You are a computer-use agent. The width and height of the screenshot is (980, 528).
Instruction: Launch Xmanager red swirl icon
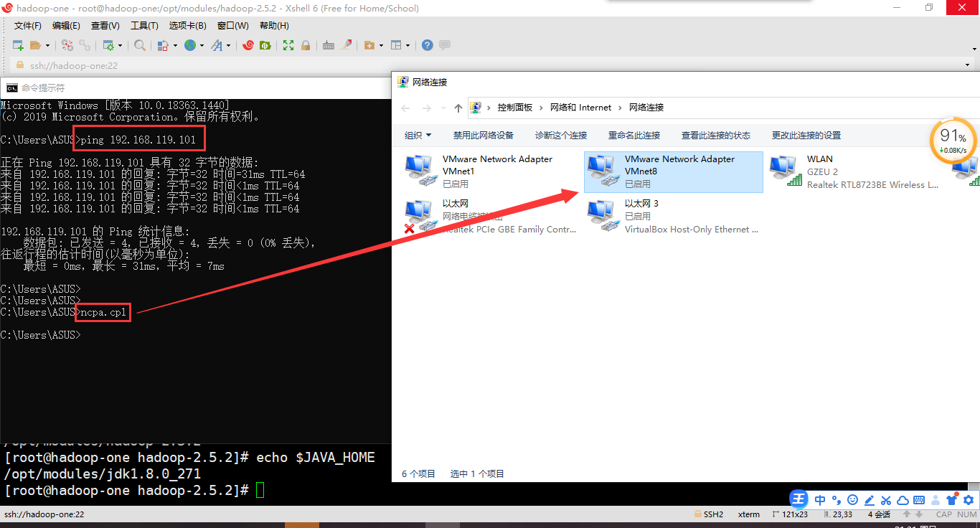(x=248, y=45)
